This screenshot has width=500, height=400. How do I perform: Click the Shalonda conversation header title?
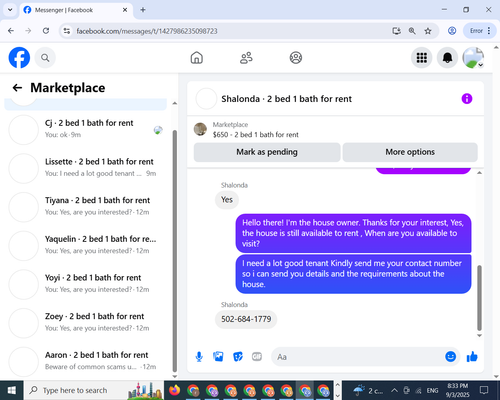(x=286, y=99)
